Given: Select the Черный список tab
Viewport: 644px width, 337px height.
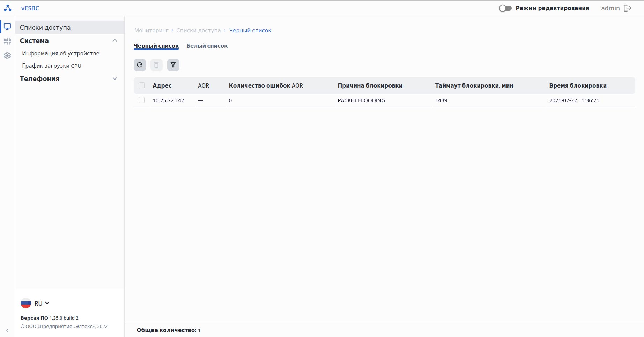Looking at the screenshot, I should point(156,46).
